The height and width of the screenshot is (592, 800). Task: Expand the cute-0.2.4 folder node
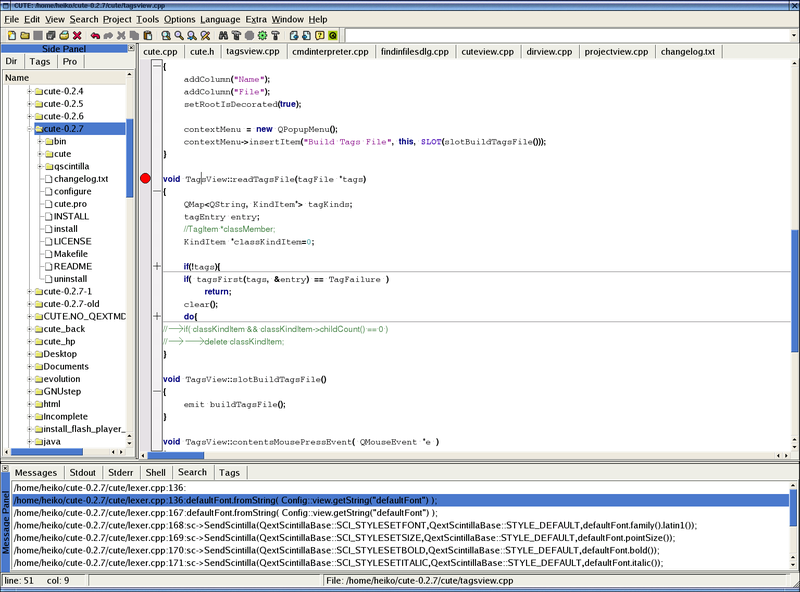pos(30,91)
